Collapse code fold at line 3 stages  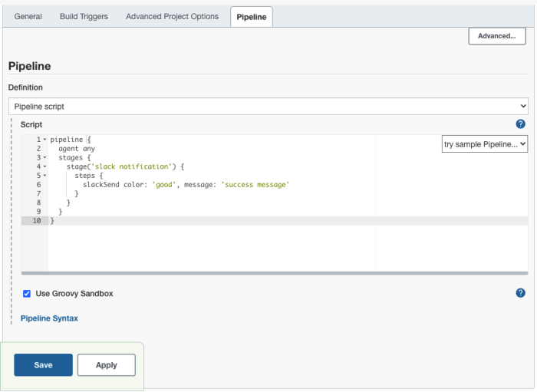point(44,157)
